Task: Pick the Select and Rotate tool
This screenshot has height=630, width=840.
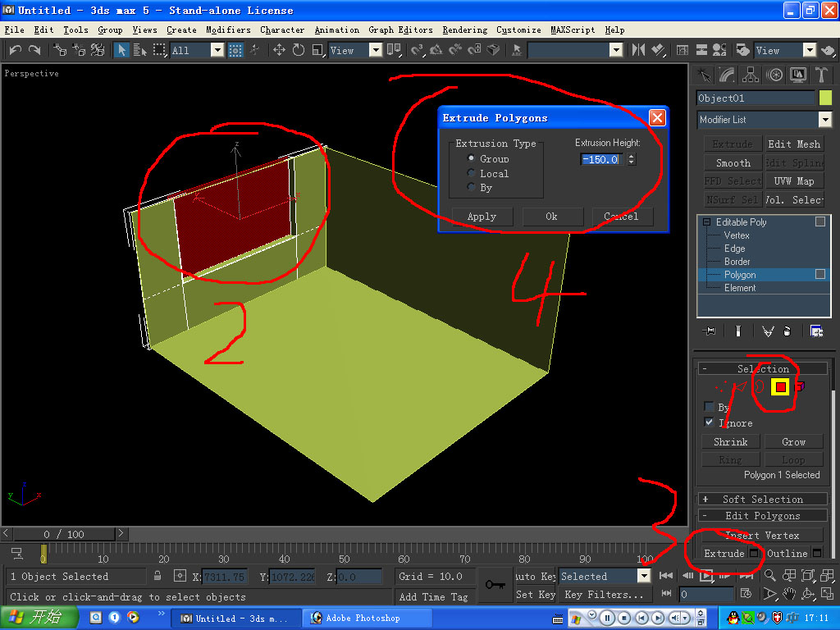Action: pyautogui.click(x=299, y=50)
